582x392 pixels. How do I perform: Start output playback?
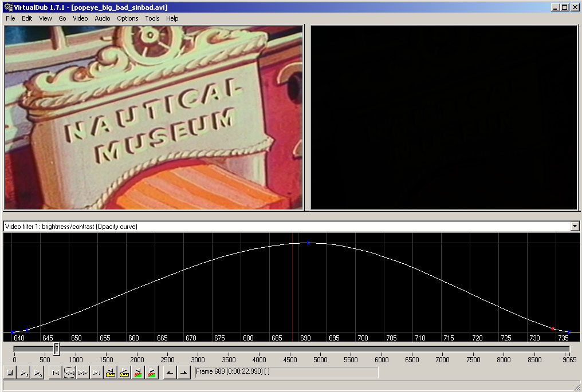(x=37, y=373)
